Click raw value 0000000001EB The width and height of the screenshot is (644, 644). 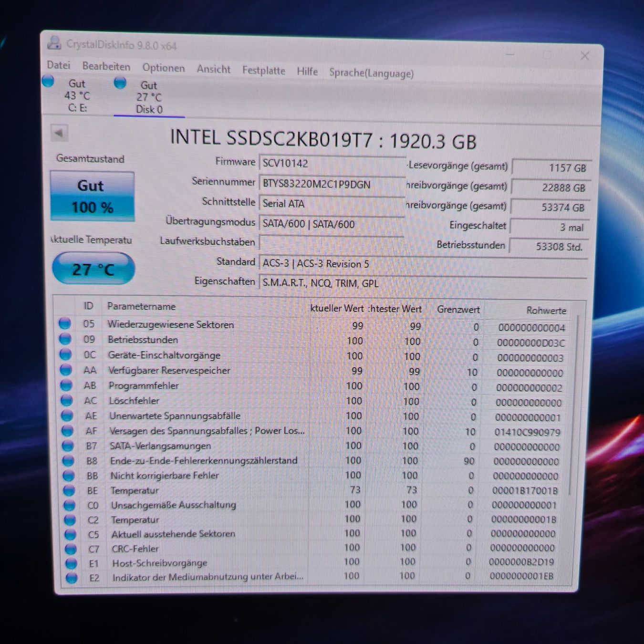521,576
